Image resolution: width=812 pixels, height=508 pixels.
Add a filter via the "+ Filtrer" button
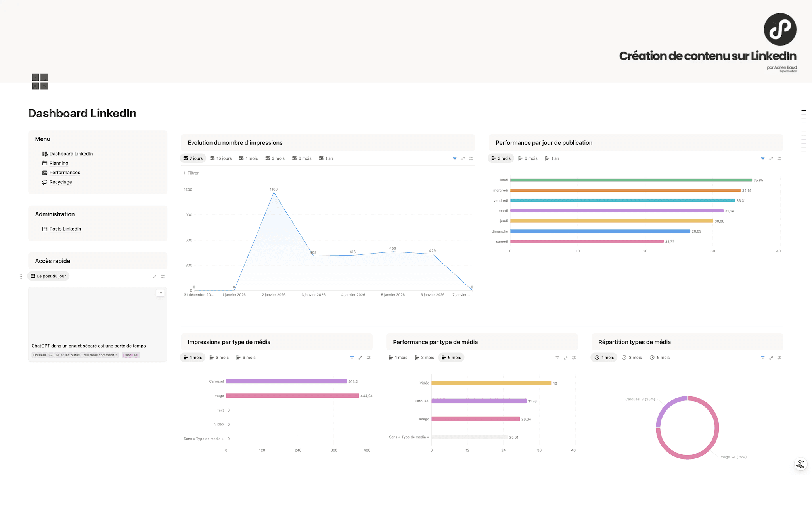(191, 173)
